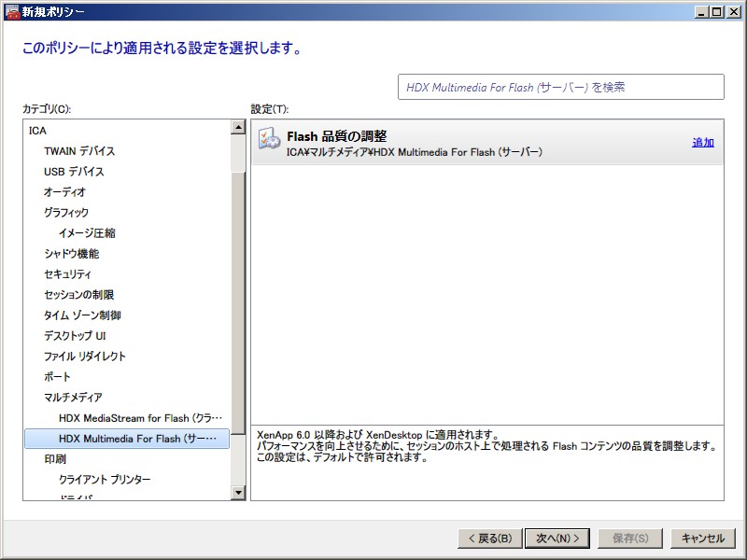Select ファイル リダイレクト category
This screenshot has height=560, width=747.
tap(84, 357)
